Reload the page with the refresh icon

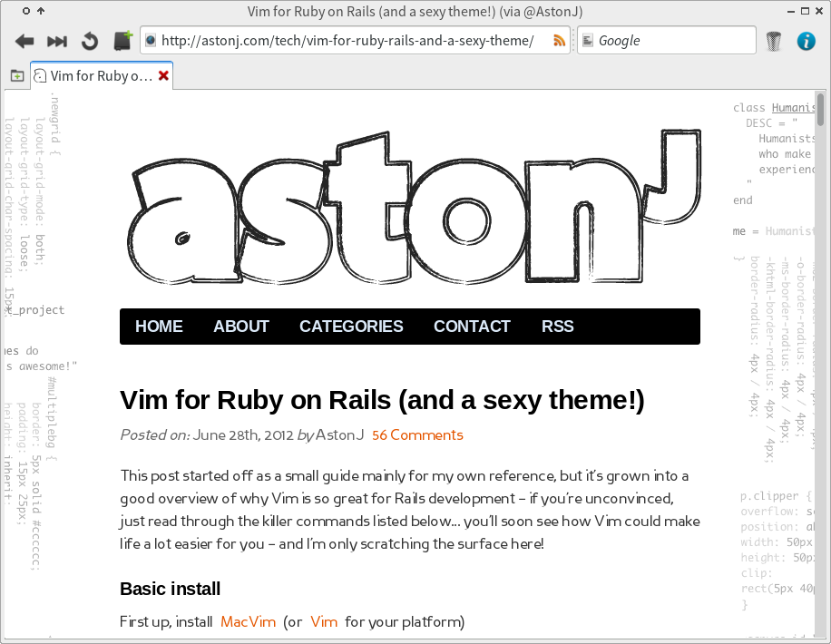(x=90, y=41)
